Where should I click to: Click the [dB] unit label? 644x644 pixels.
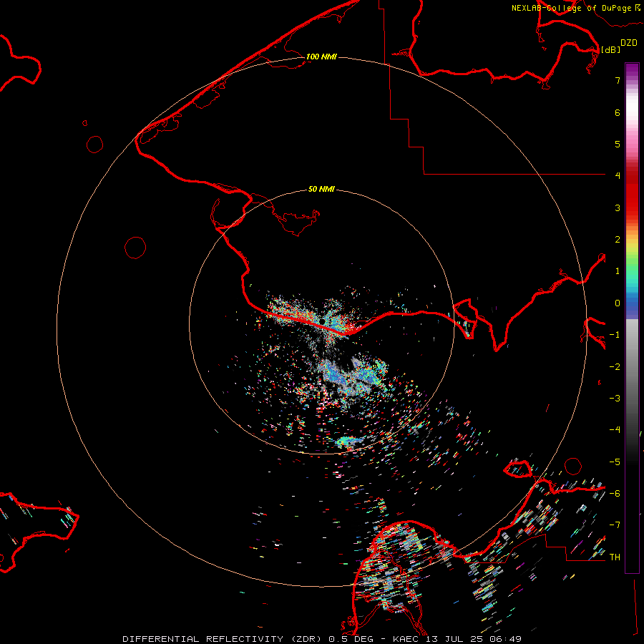coord(610,49)
